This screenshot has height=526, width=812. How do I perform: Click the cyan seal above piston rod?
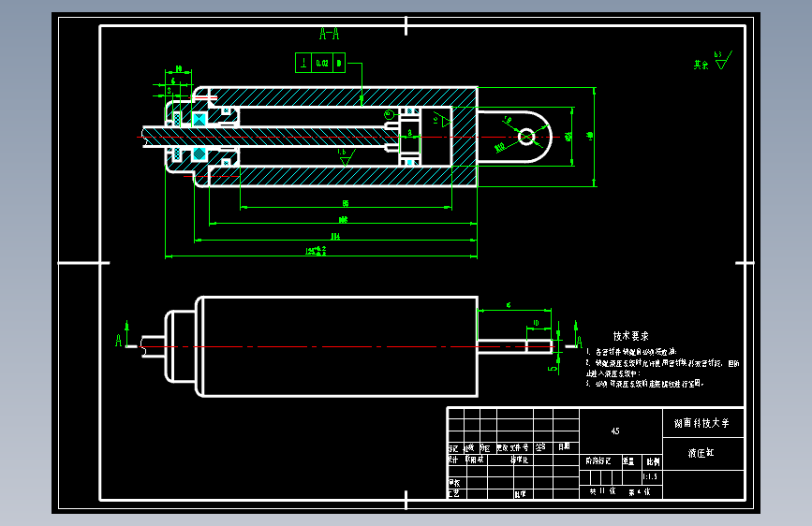(199, 119)
